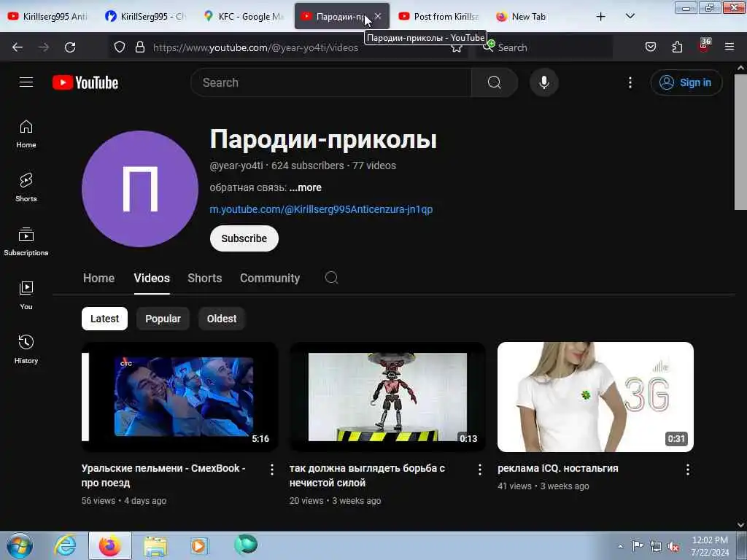Show hidden system tray icons

(620, 546)
